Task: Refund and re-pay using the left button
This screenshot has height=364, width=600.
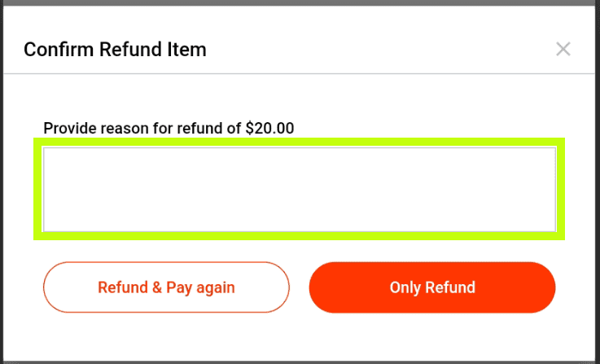Action: pos(166,287)
